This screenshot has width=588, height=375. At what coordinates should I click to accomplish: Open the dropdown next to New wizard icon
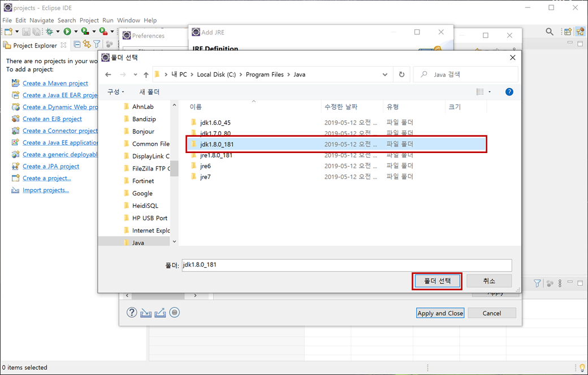click(x=17, y=32)
